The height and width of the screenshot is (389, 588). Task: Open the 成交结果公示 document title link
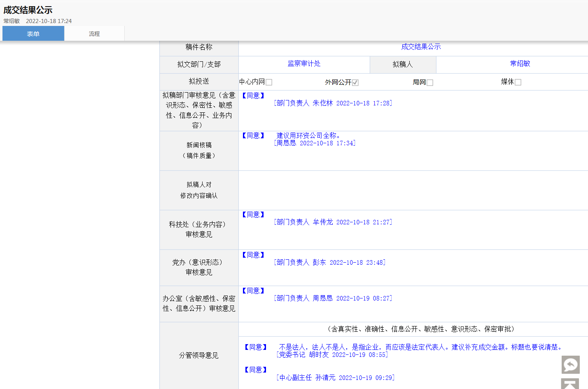pos(421,47)
